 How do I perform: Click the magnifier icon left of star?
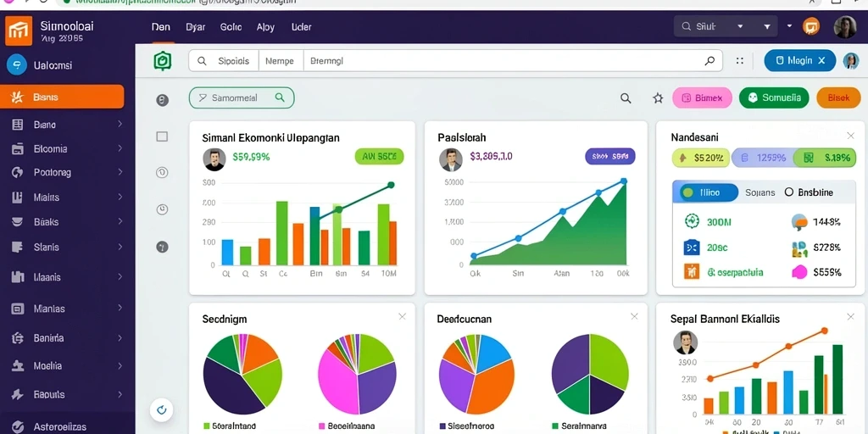pos(626,98)
